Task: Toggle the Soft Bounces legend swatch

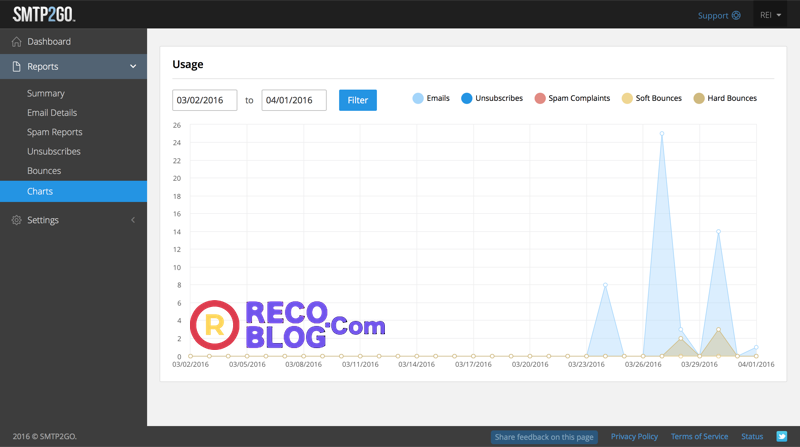Action: 627,98
